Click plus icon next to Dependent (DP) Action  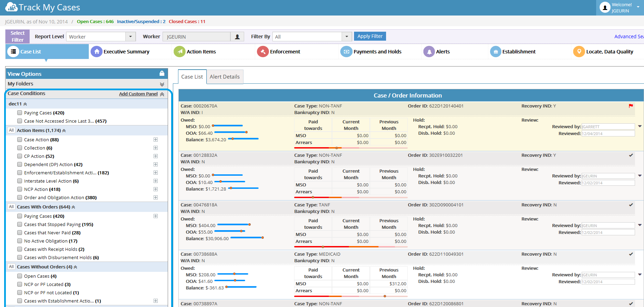(156, 164)
